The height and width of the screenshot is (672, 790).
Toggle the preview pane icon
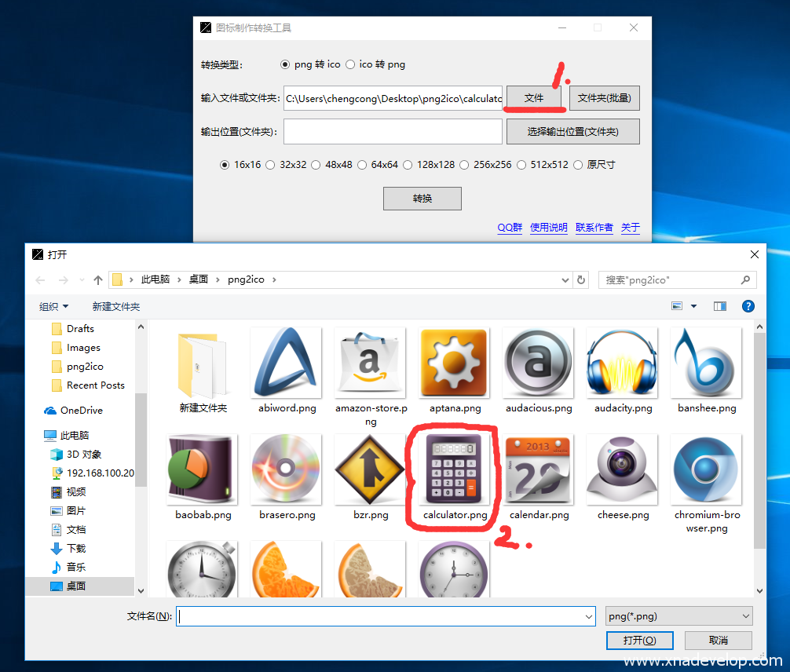point(720,306)
